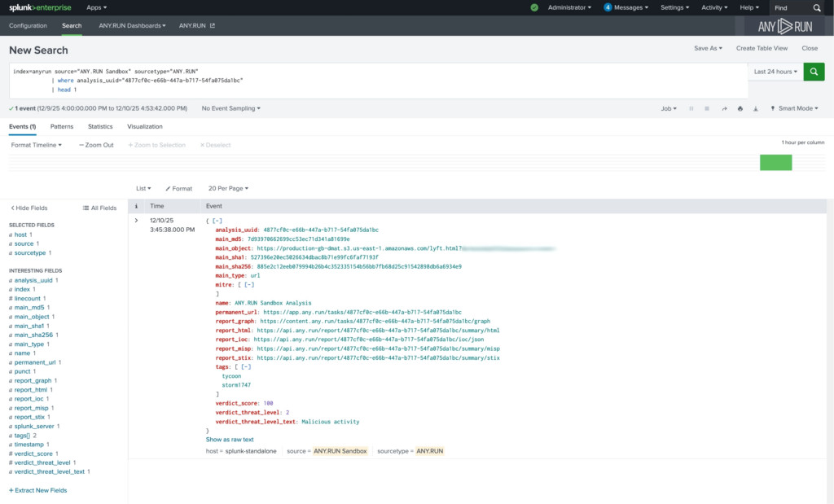834x504 pixels.
Task: Run the search with the green magnifier button
Action: 814,72
